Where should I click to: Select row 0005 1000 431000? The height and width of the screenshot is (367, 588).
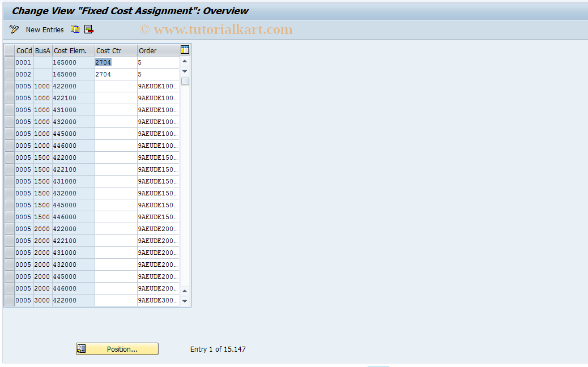[10, 110]
